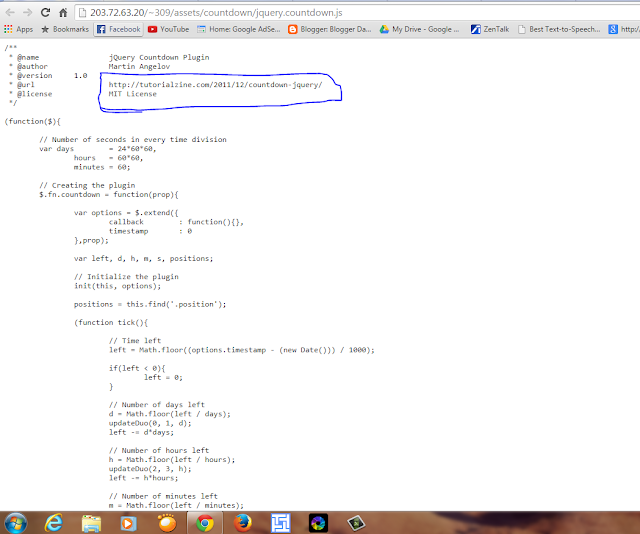Reload the page with the refresh icon

point(45,13)
